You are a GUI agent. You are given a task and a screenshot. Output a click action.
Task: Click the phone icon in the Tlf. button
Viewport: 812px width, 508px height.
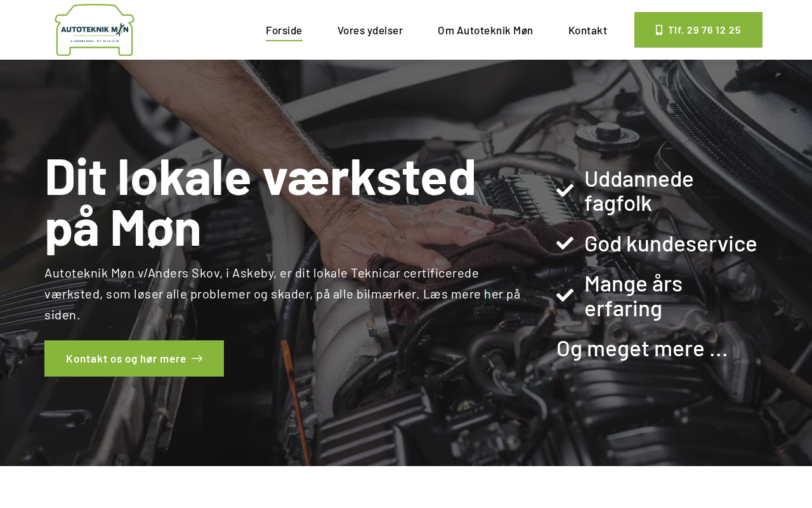point(659,30)
